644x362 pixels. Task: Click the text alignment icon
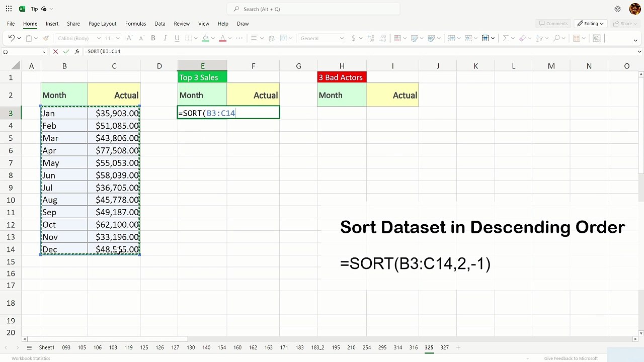[255, 38]
